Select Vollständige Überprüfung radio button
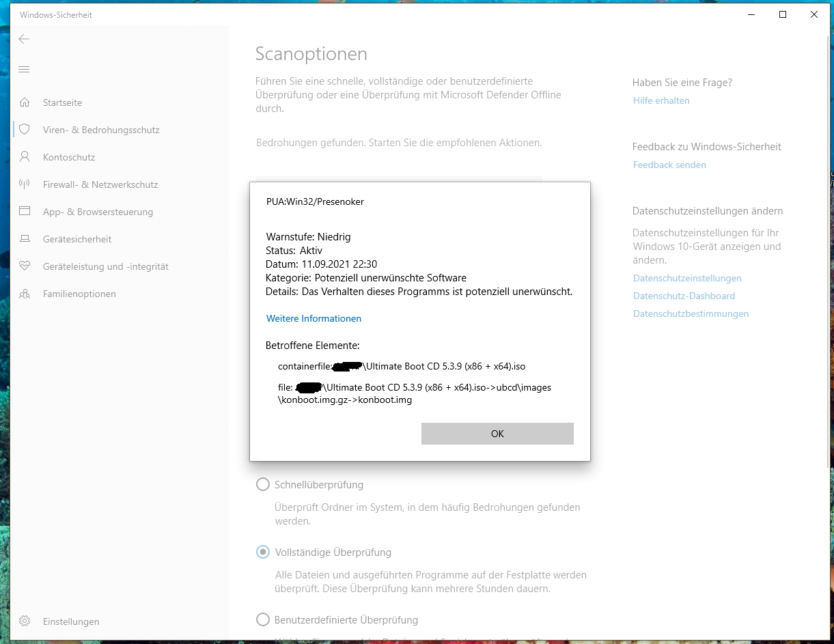834x644 pixels. (262, 552)
